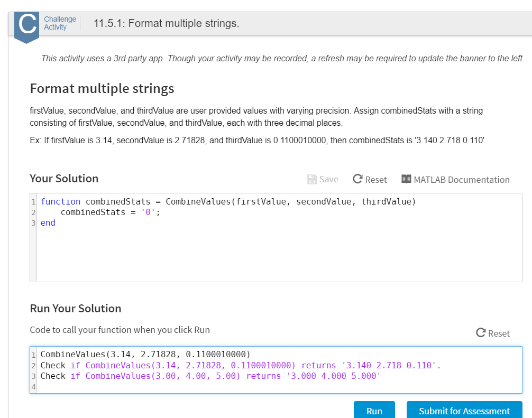Click the 'end' keyword in solution editor

click(x=48, y=223)
